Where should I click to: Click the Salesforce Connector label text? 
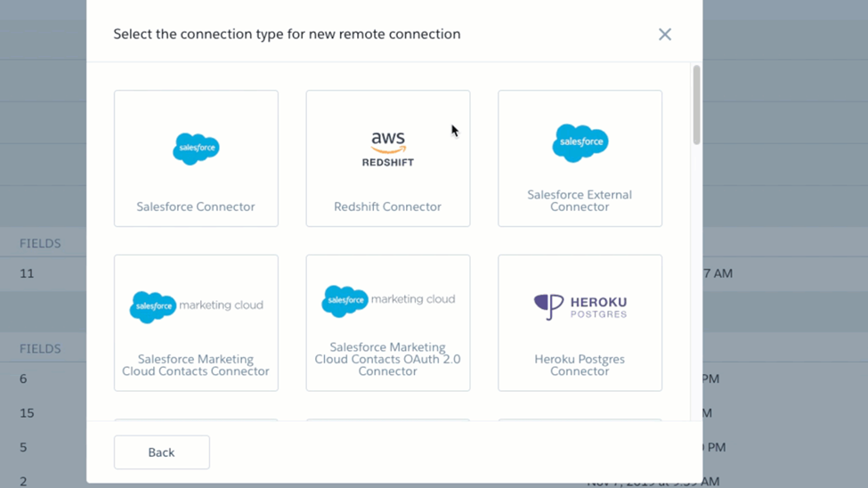pos(196,207)
